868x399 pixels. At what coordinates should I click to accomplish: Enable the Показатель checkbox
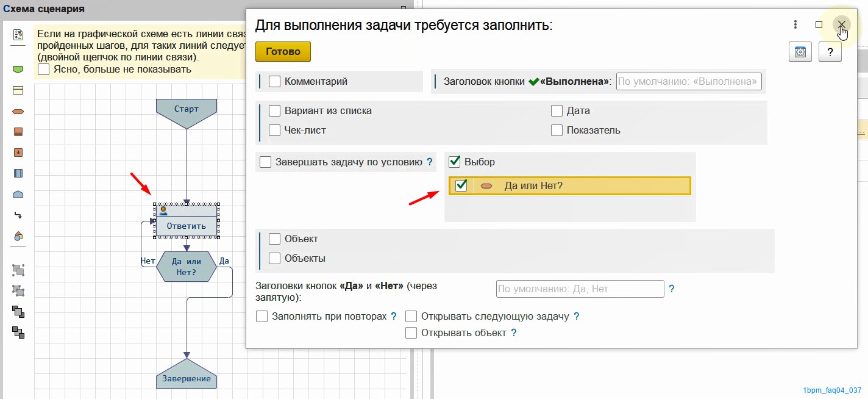[557, 130]
